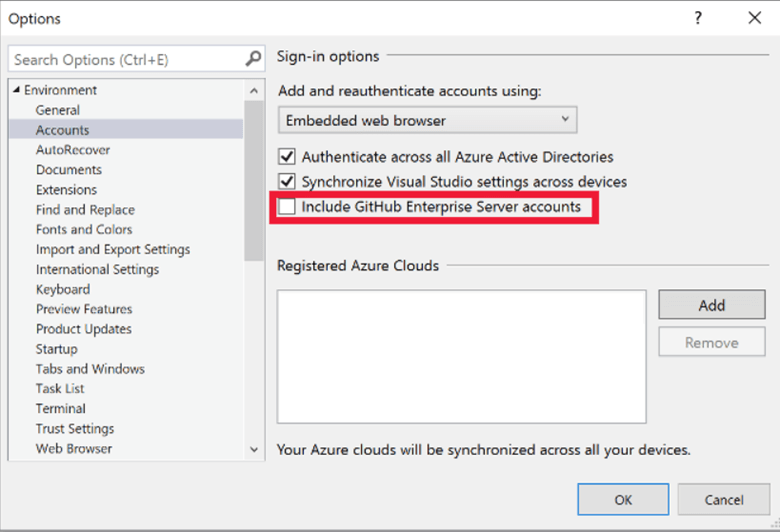Close the Options dialog window
This screenshot has width=780, height=532.
coord(754,18)
